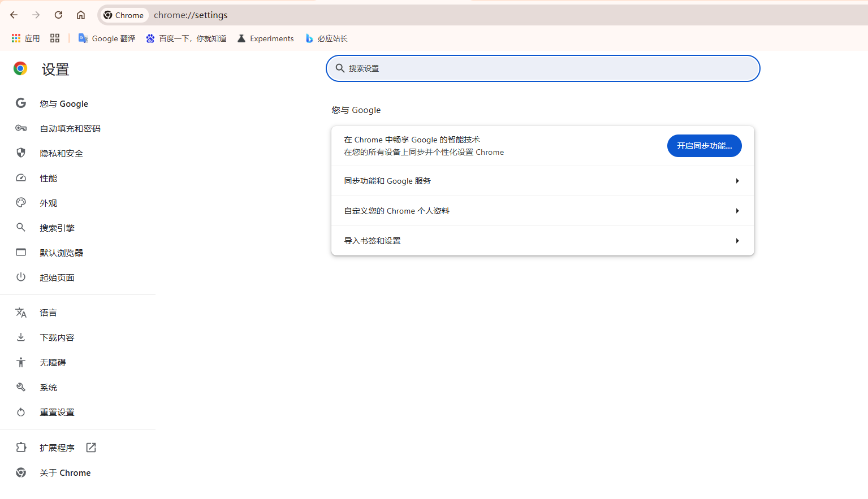Click the shield icon for 隐私和安全
The height and width of the screenshot is (499, 868).
(21, 153)
